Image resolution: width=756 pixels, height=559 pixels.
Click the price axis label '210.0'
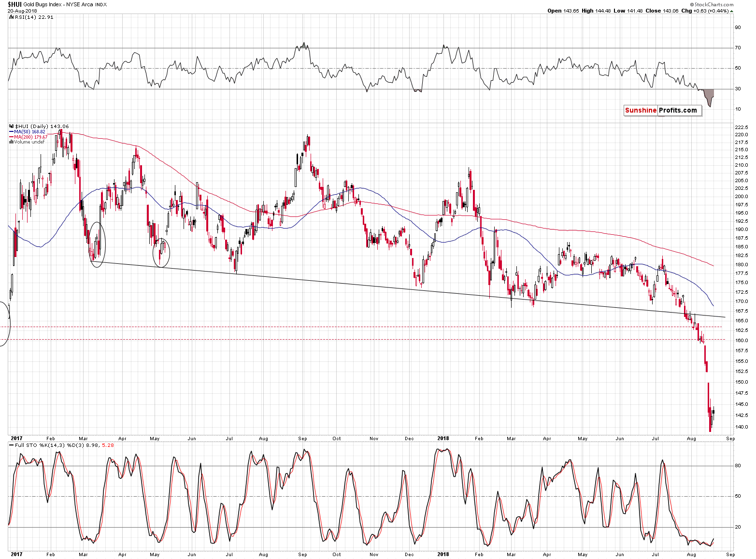pos(742,165)
